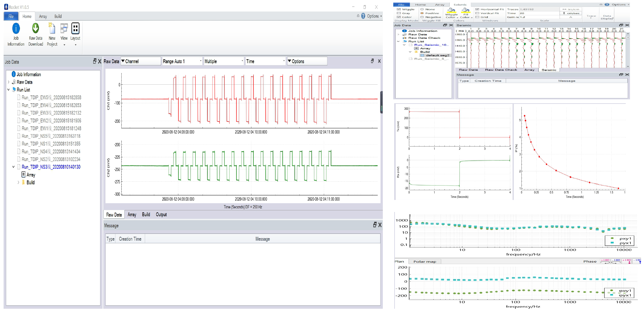Open Options dropdown in Raw Data toolbar
Image resolution: width=644 pixels, height=311 pixels.
[x=307, y=61]
